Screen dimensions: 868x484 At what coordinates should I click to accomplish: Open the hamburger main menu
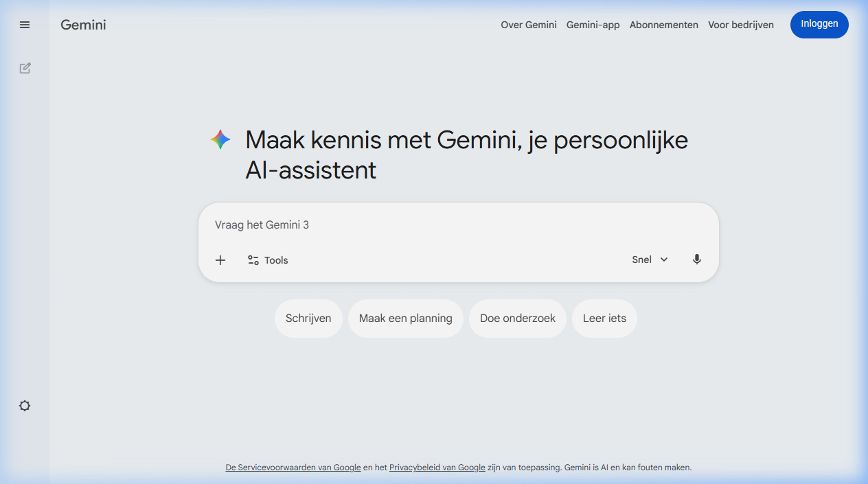pyautogui.click(x=25, y=25)
